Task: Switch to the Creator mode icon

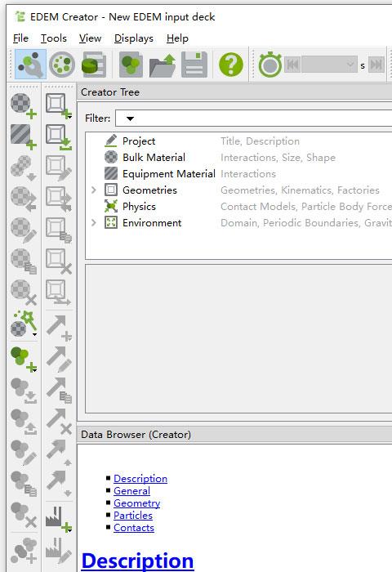Action: [30, 65]
